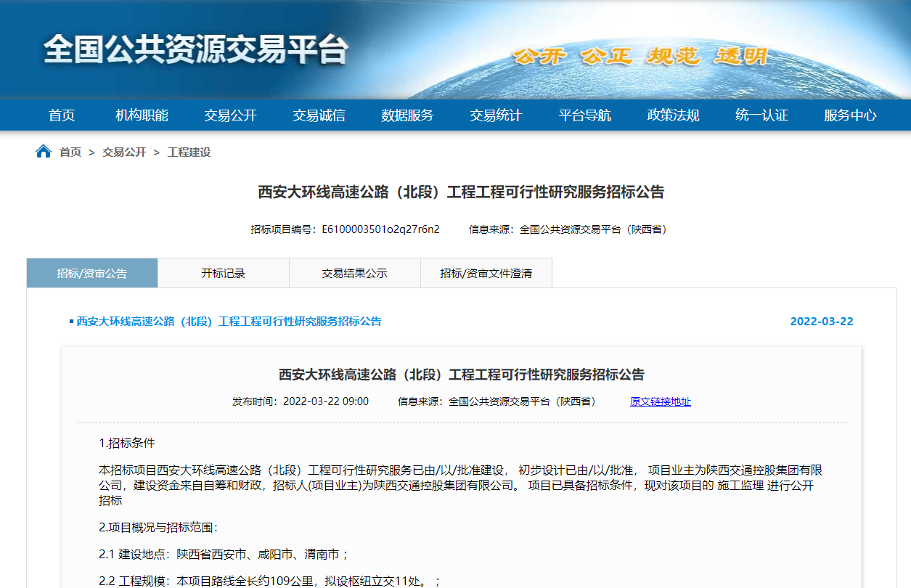Switch to the 开标记录 tab
Screen dimensions: 911x588
click(x=223, y=274)
